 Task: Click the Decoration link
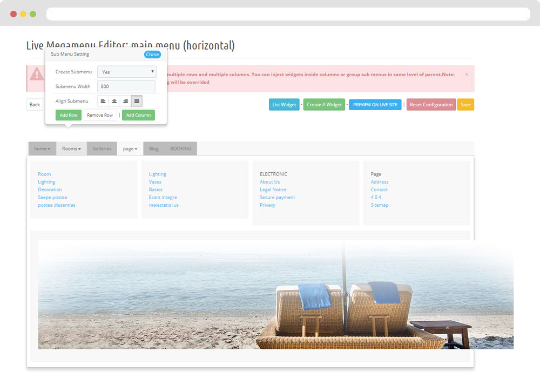(50, 190)
